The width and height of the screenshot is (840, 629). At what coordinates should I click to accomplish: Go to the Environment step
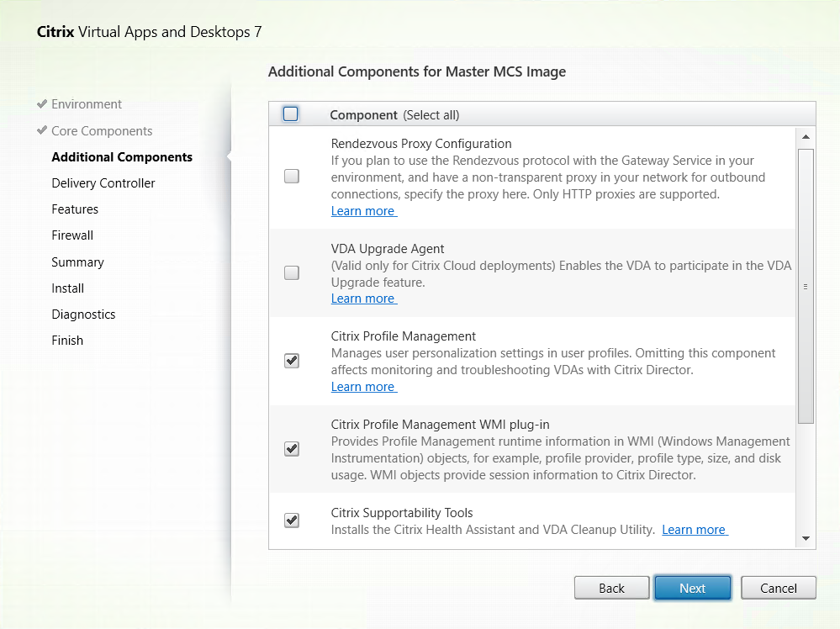tap(87, 104)
